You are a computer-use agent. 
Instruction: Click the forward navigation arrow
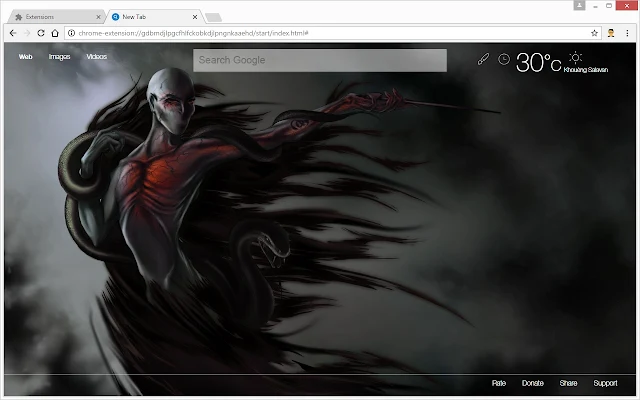point(27,33)
